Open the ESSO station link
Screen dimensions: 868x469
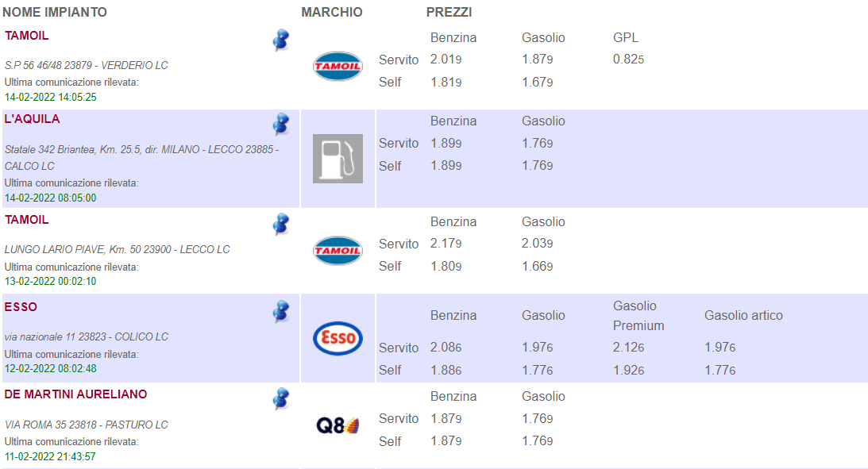(x=21, y=307)
